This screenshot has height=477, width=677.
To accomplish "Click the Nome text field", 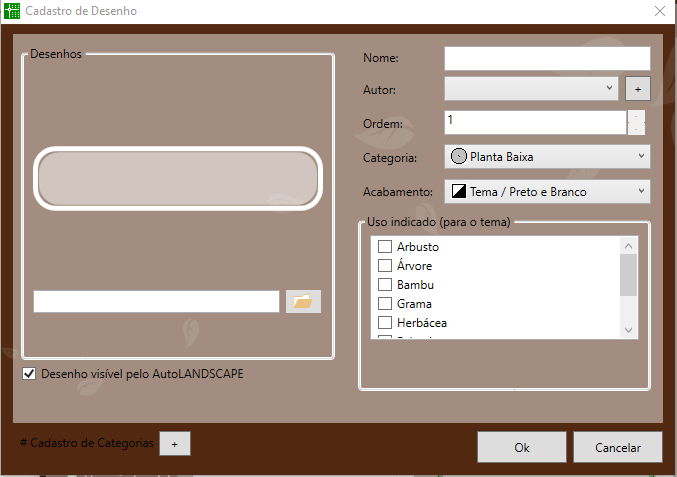I will (547, 58).
